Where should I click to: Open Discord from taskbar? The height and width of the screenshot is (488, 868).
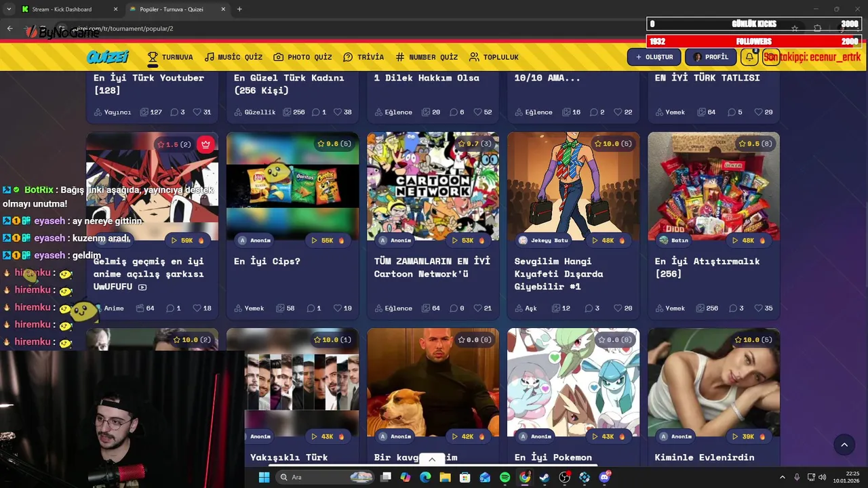604,477
